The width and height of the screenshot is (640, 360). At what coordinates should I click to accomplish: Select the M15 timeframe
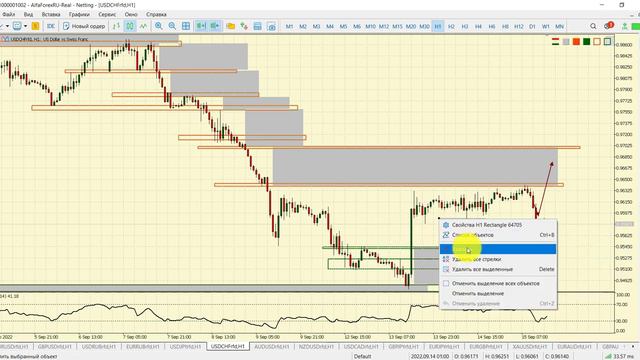pyautogui.click(x=397, y=26)
